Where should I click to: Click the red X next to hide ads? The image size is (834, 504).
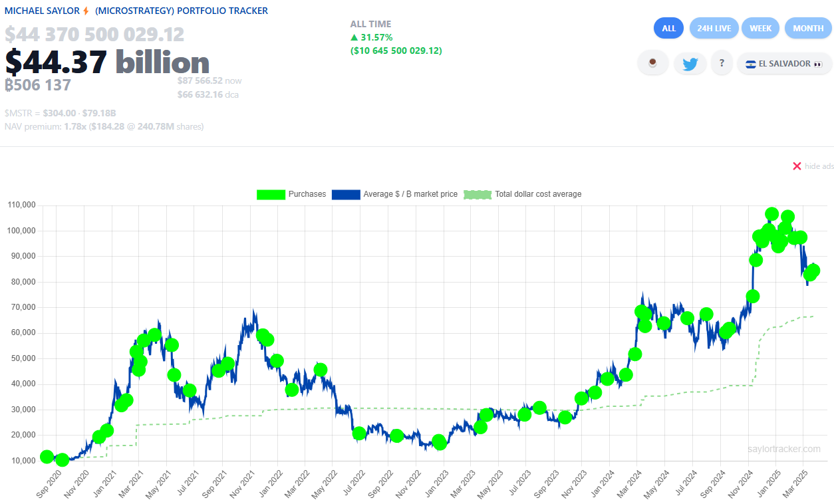[797, 166]
